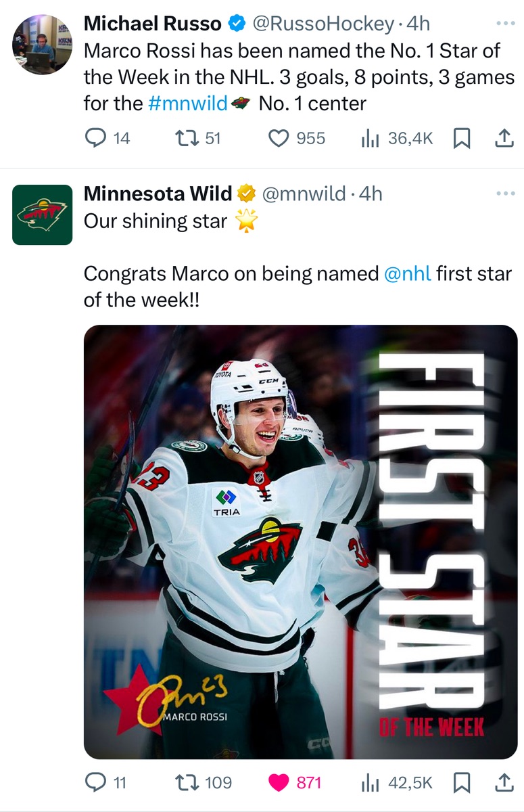
Task: Open more options for Minnesota Wild's tweet
Action: click(x=505, y=194)
